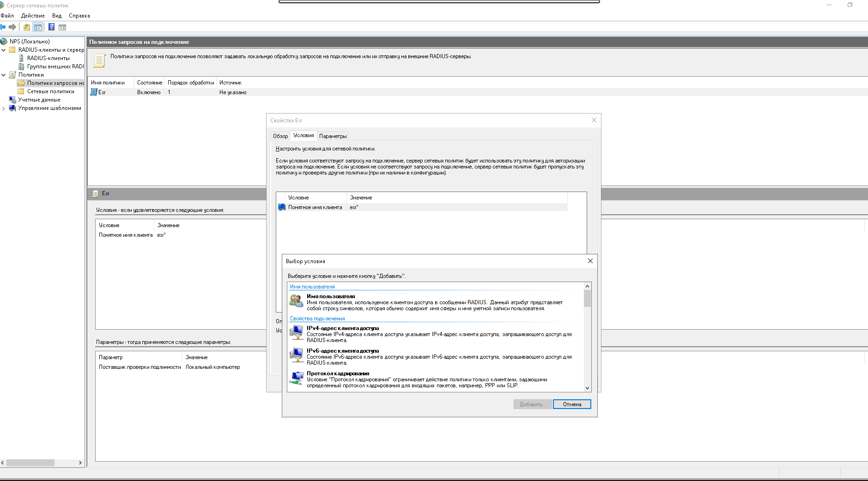868x481 pixels.
Task: Open the Действие menu
Action: point(33,16)
